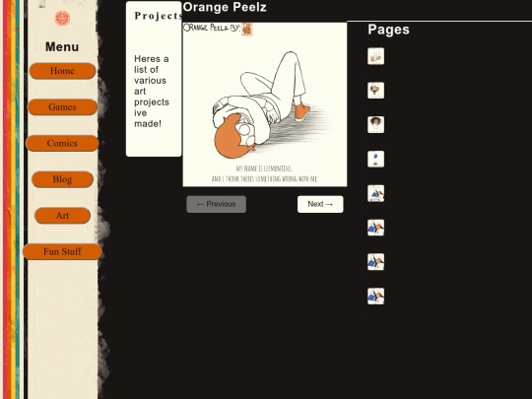Select the Fun Stuff menu button
Image resolution: width=532 pixels, height=399 pixels.
(62, 251)
